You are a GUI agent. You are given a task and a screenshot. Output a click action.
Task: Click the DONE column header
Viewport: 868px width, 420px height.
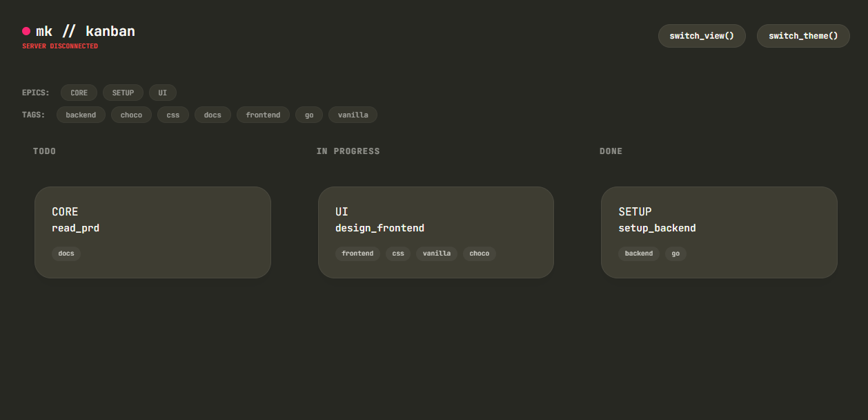[611, 151]
